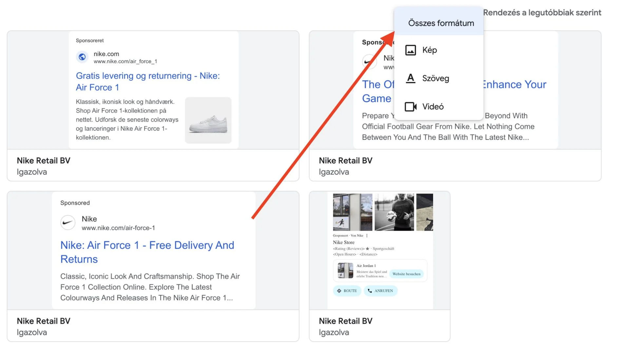Choose the 'Szöveg' text format option
Screen dimensions: 629x364
point(439,78)
